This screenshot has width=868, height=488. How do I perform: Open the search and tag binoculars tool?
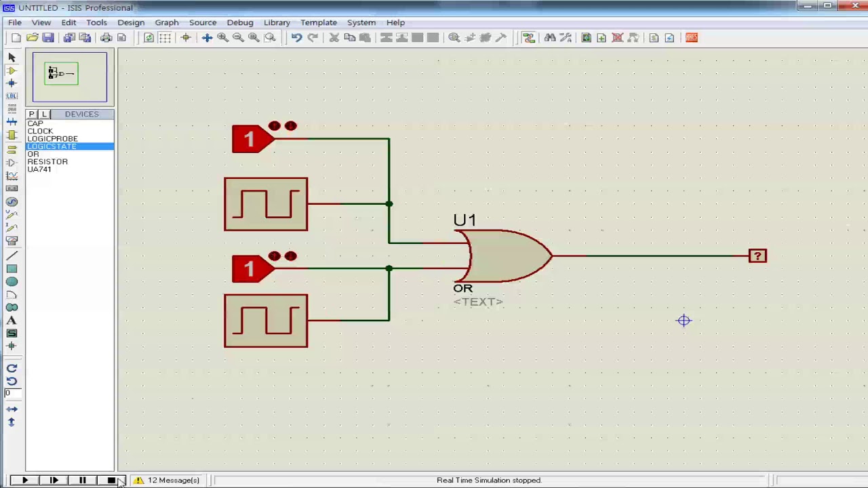click(549, 38)
